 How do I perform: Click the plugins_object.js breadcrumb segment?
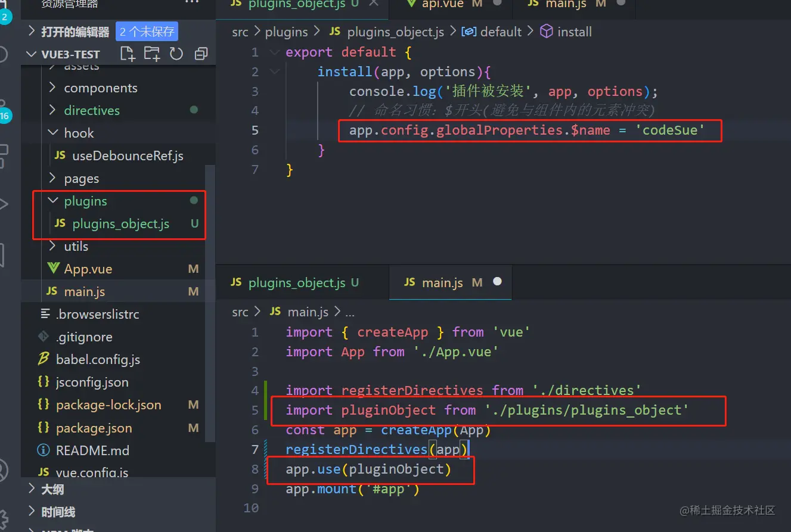tap(387, 32)
